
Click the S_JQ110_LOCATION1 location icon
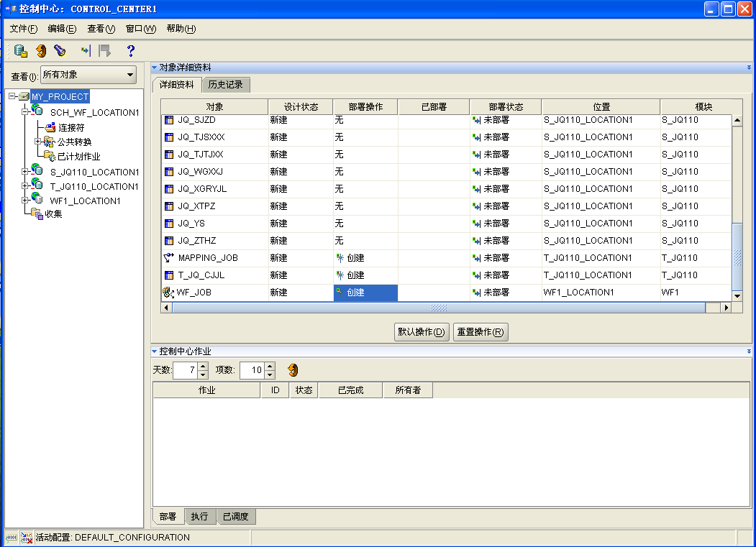(37, 170)
